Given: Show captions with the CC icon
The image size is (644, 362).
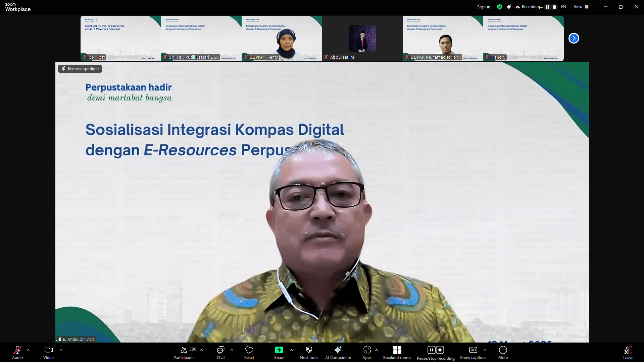Looking at the screenshot, I should click(x=473, y=350).
